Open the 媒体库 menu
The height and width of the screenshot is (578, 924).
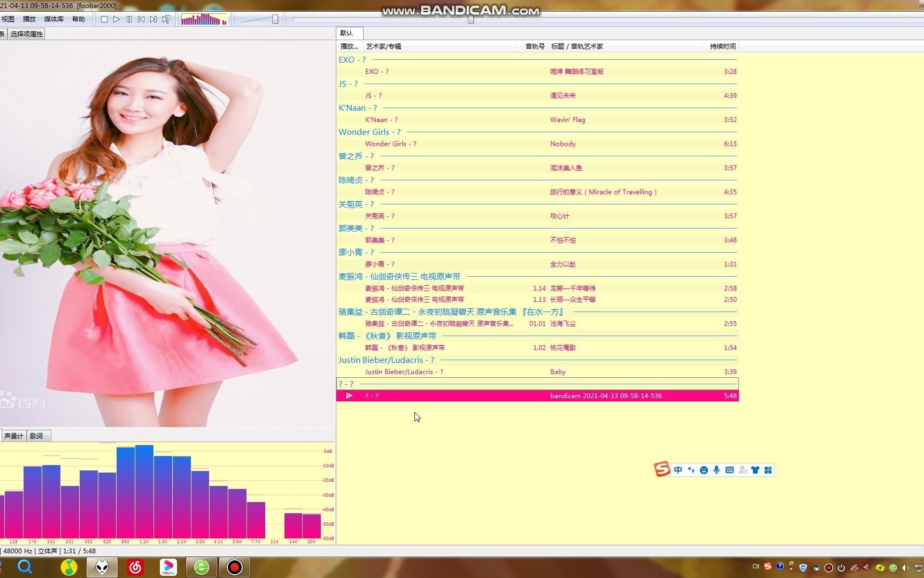[53, 19]
